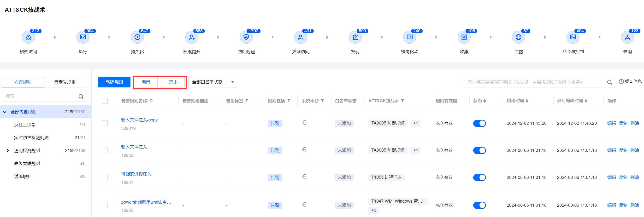Open the 新入文件注入-copy rule link
This screenshot has width=644, height=217.
point(139,120)
